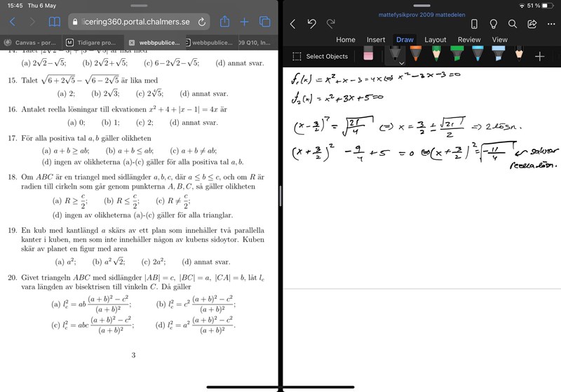Select the pink eraser tool
This screenshot has height=392, width=561.
pyautogui.click(x=369, y=55)
